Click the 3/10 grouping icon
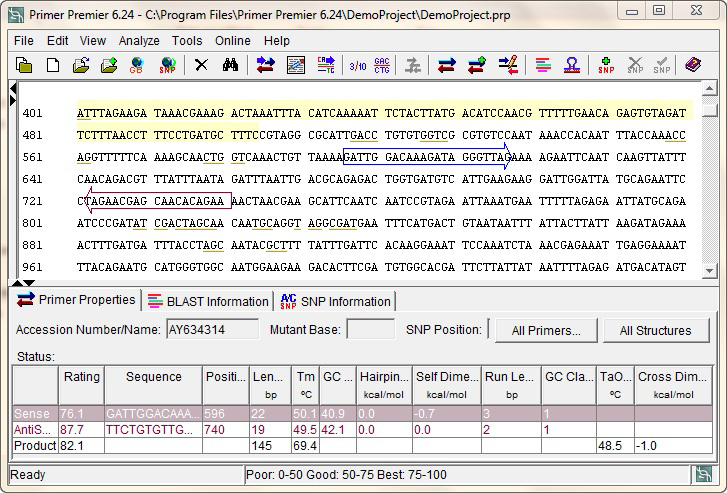 357,66
